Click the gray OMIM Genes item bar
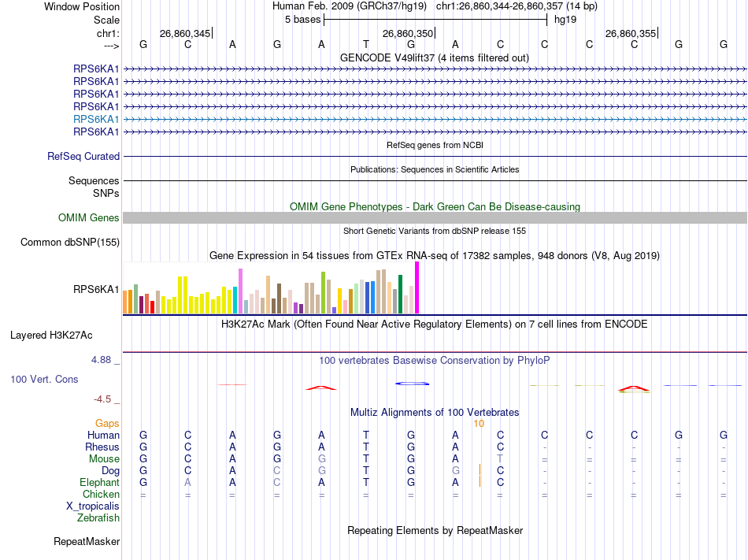 click(x=435, y=218)
